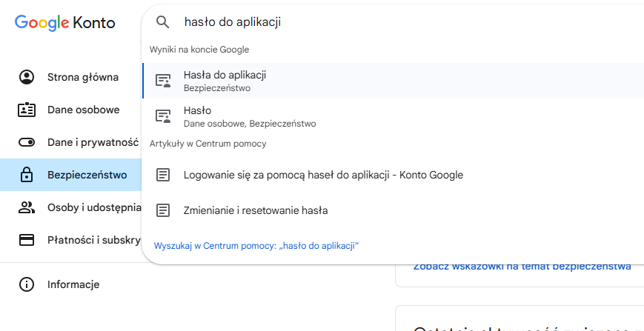
Task: Click the Bezpieczeństwo padlock icon
Action: tap(27, 175)
